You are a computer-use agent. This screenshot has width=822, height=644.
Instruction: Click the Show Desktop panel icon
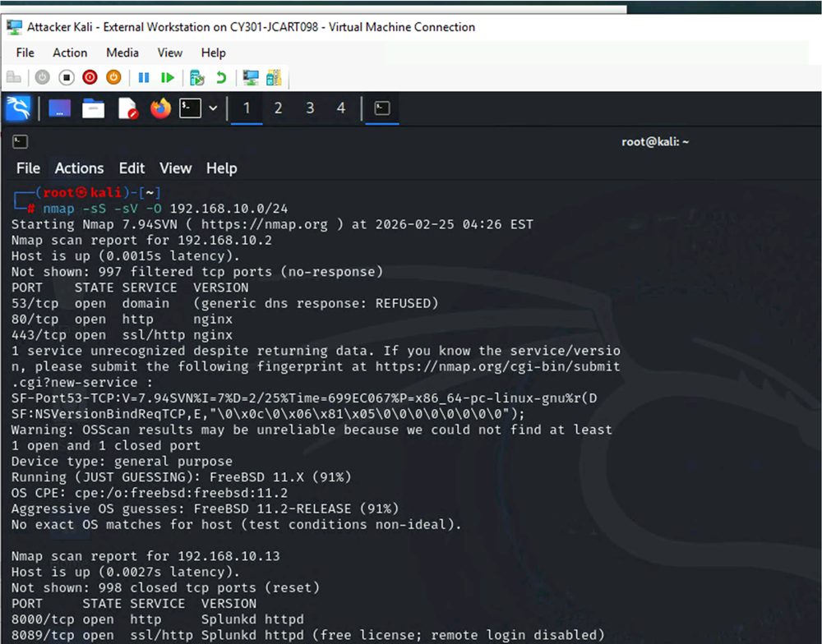pyautogui.click(x=59, y=108)
